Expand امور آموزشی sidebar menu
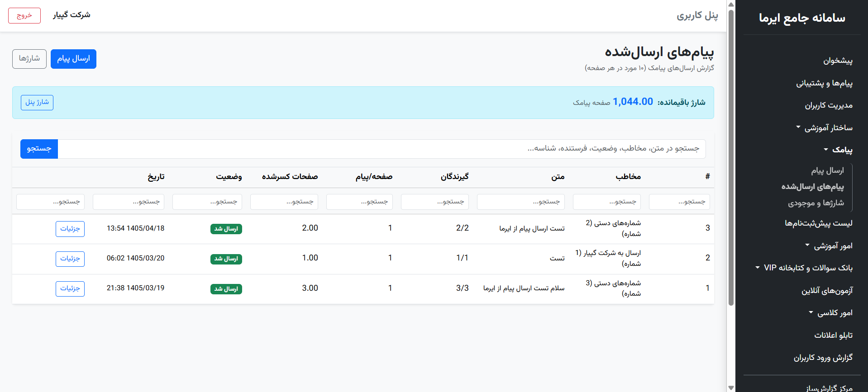The height and width of the screenshot is (392, 868). point(829,246)
